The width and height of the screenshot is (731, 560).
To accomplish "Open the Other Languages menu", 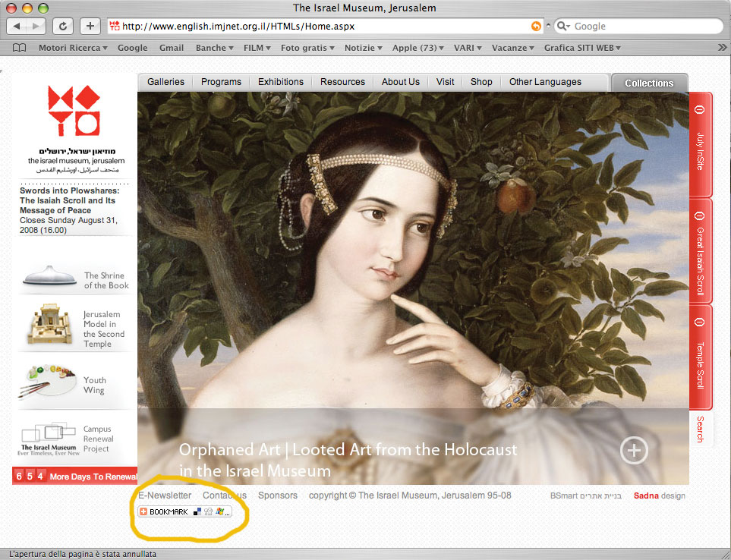I will pyautogui.click(x=546, y=82).
